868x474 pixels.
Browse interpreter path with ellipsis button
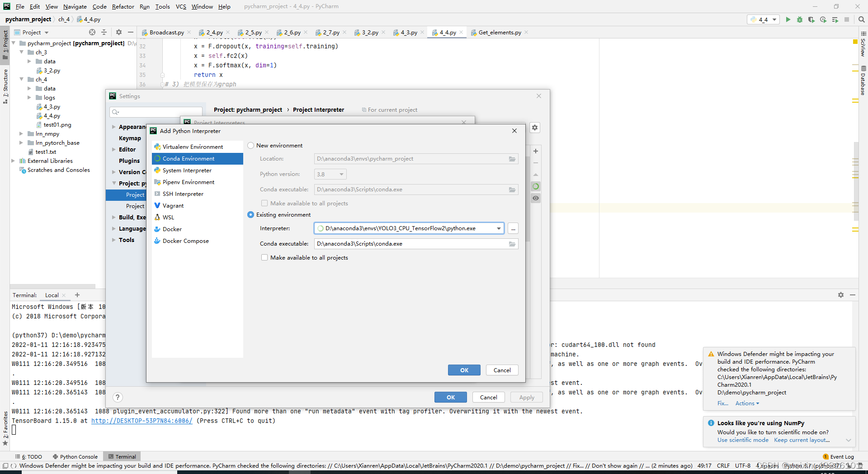(513, 228)
